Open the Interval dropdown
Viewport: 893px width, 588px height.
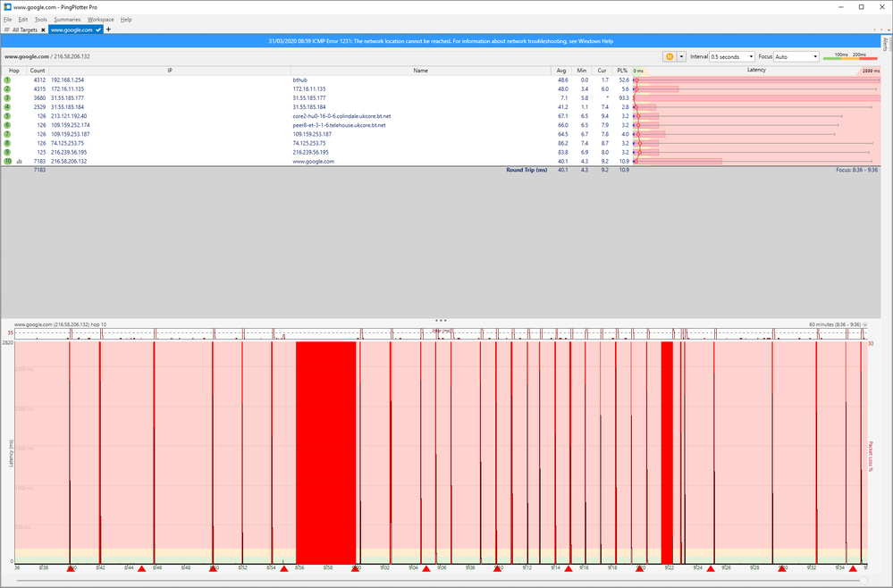tap(732, 56)
